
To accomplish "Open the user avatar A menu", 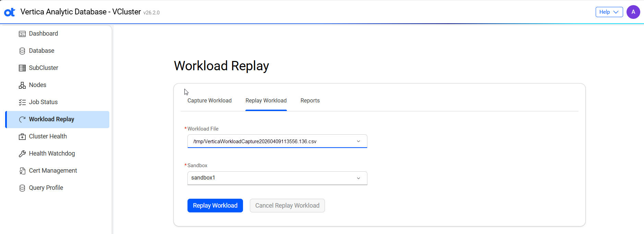I will pos(633,12).
